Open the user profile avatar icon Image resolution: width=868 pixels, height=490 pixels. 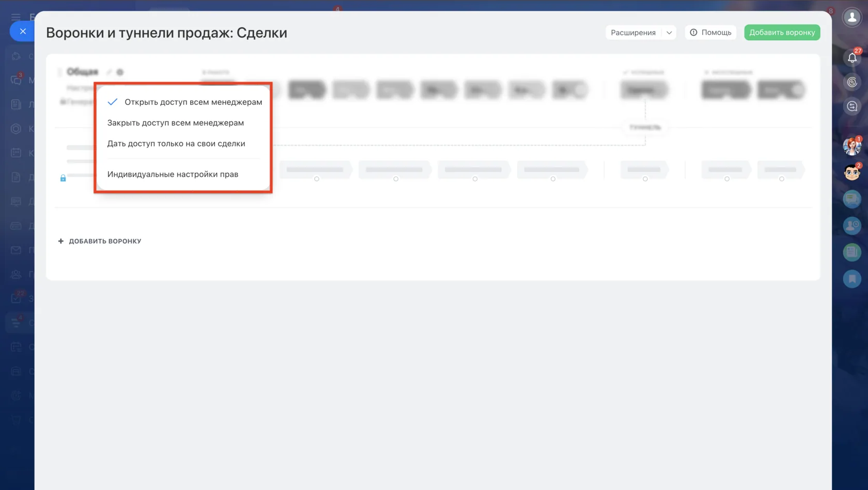coord(852,18)
